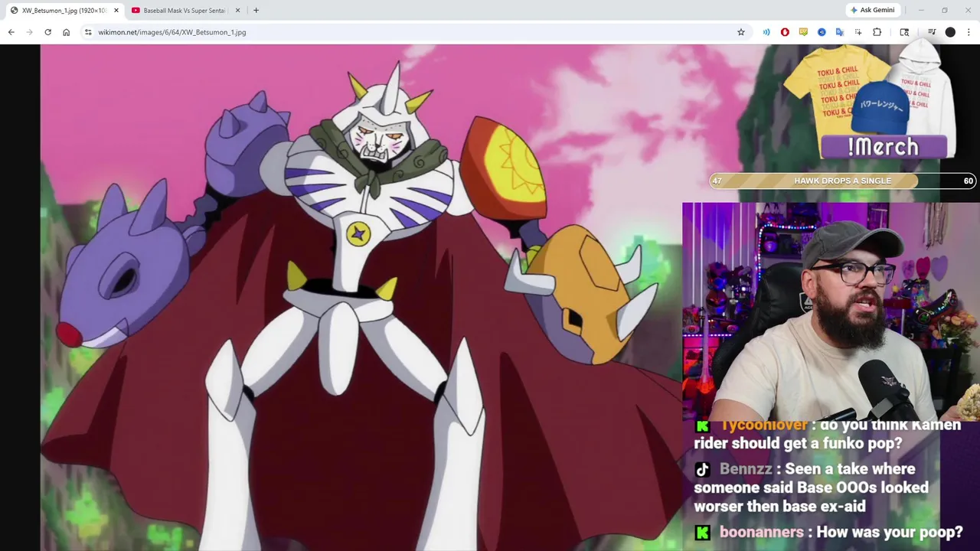Reload the current page
Image resolution: width=980 pixels, height=551 pixels.
click(47, 32)
